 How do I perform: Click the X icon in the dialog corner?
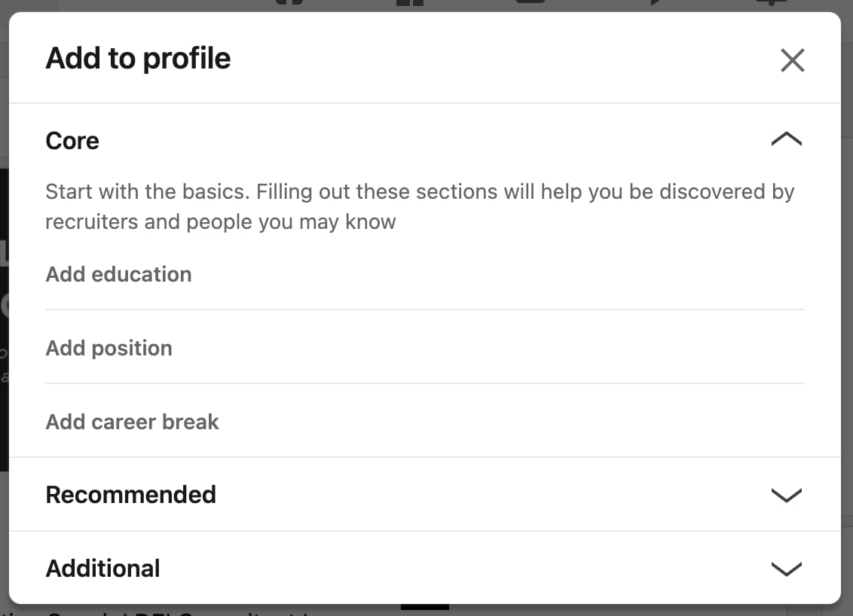pos(792,59)
